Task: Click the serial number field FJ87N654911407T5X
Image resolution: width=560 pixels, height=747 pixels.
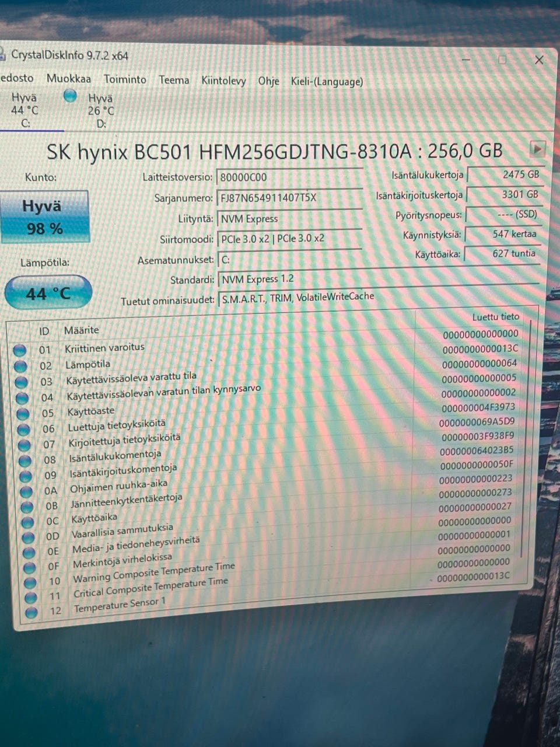Action: tap(289, 198)
